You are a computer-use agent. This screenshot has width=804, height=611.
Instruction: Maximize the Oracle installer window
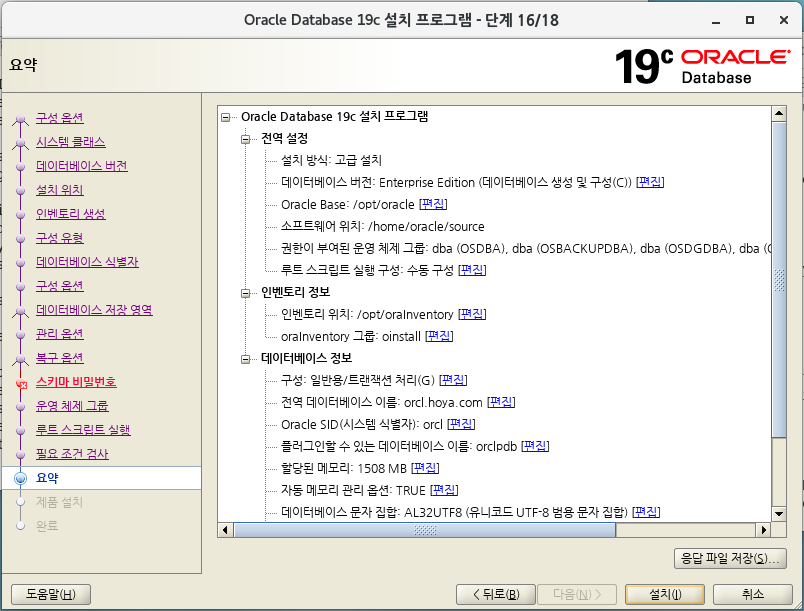click(750, 21)
